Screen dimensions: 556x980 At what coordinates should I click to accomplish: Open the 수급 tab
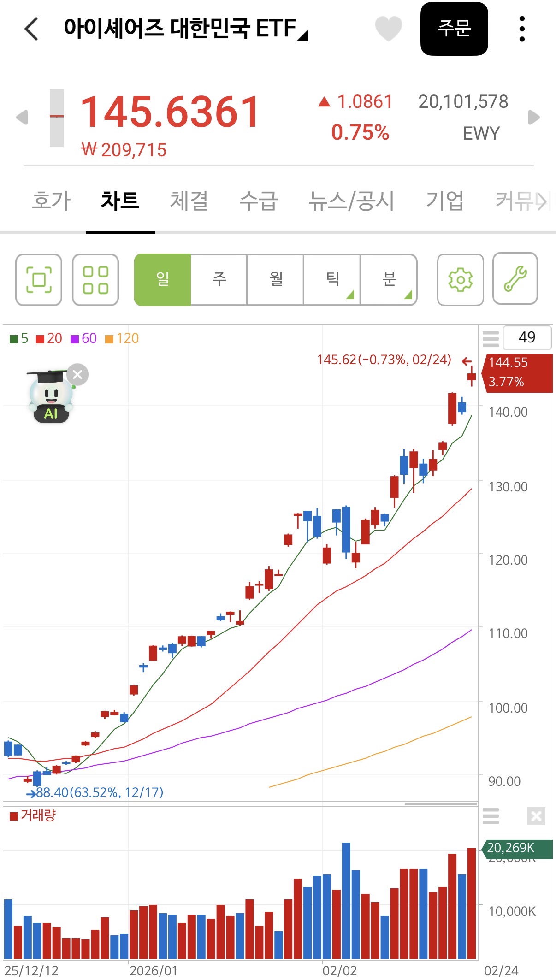pos(258,201)
